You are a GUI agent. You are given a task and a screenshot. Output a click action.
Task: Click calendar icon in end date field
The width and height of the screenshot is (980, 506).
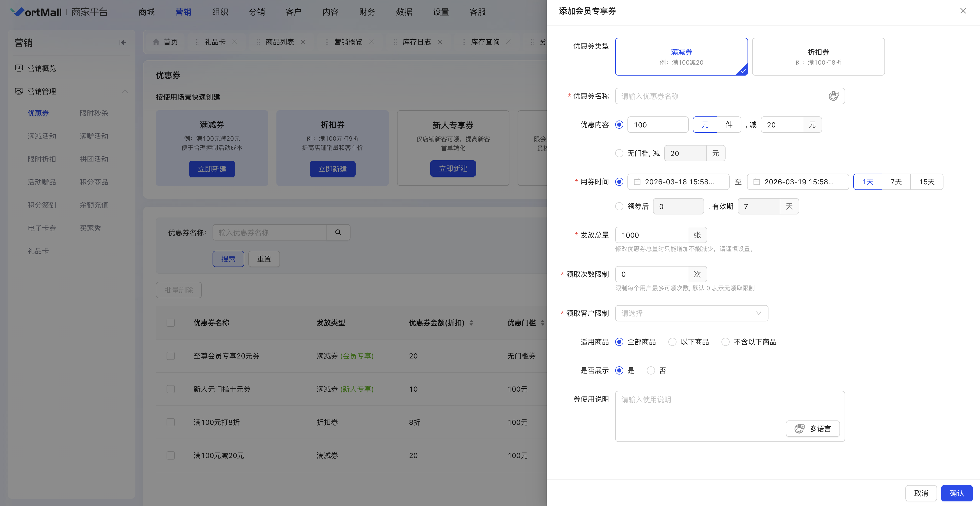click(756, 182)
